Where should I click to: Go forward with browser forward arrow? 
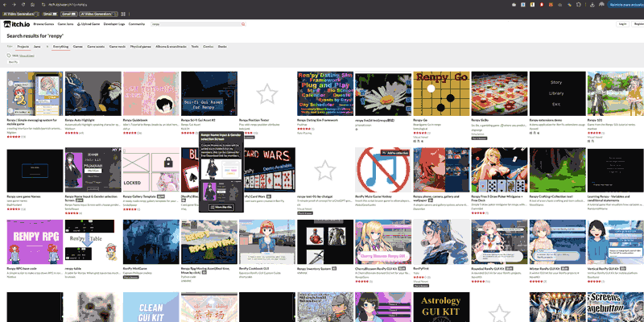(14, 5)
